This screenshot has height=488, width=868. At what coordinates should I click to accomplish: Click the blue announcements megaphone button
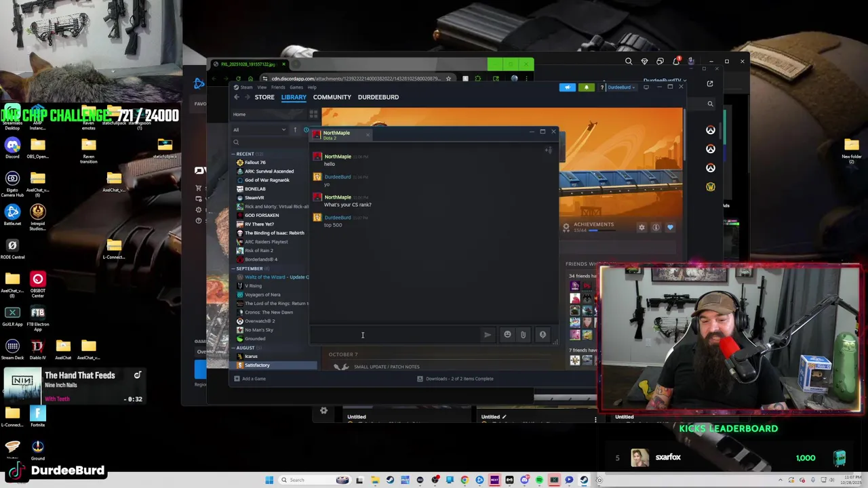tap(568, 87)
